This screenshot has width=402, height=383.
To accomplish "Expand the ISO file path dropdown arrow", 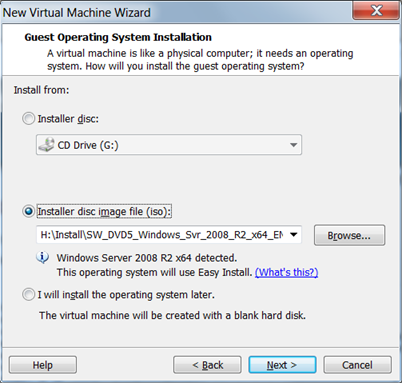I will pos(293,235).
